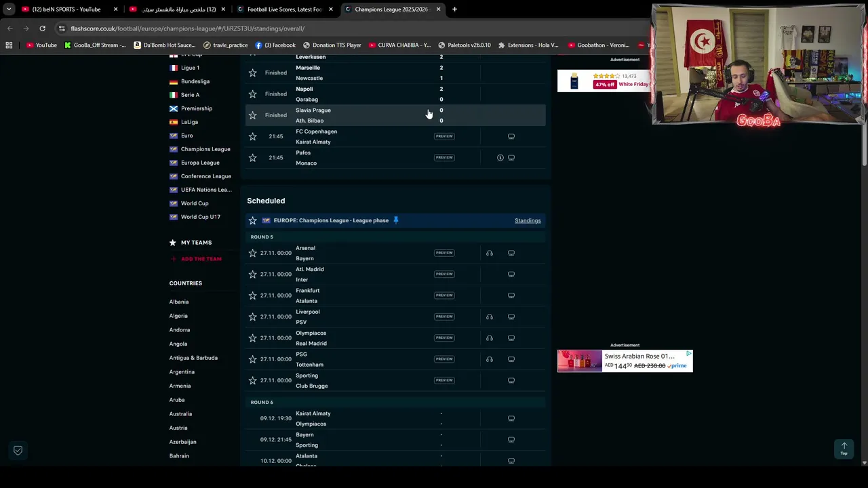Star the Atl. Madrid vs Inter match
868x488 pixels.
tap(253, 274)
